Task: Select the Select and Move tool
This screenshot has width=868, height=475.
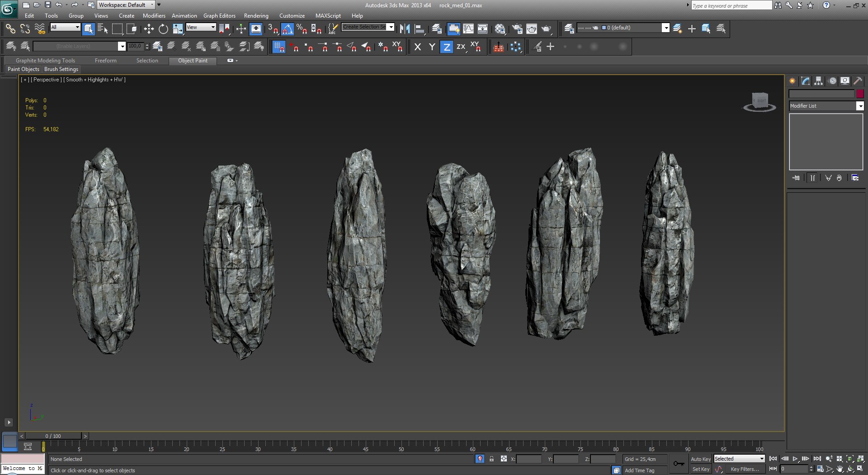Action: (149, 29)
